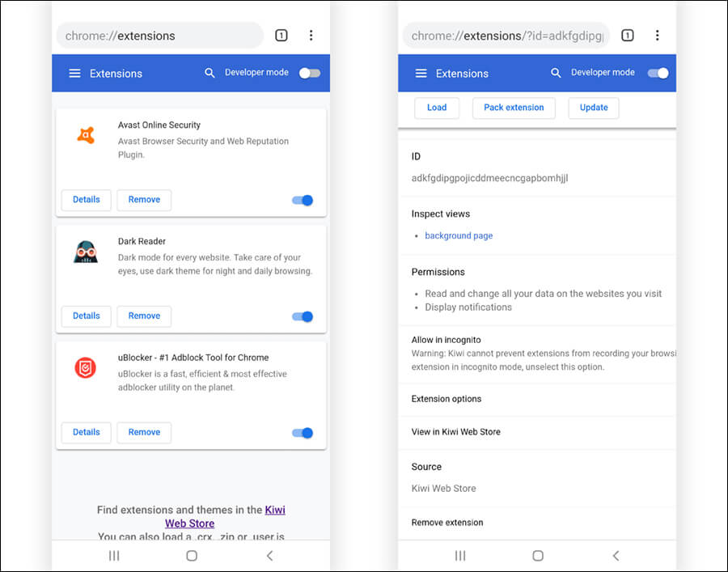Select the extension ID text adkfgdipgpojicddmeecncgapbomhjjl
Screen dimensions: 728x572
point(489,178)
